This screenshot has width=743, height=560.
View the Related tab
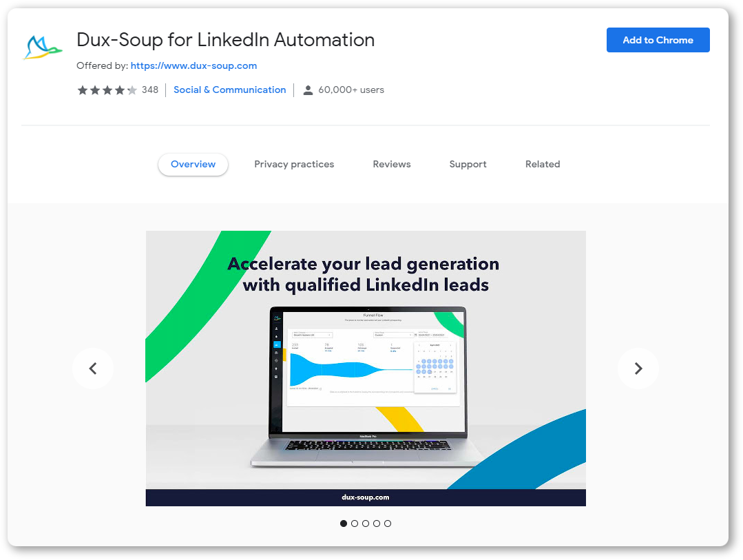543,164
